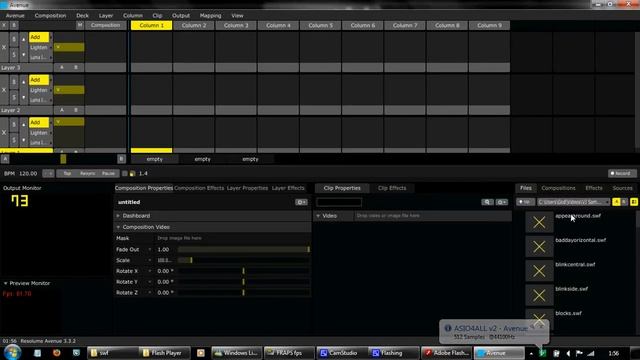Assign Layer 2 to crossfader A
This screenshot has width=640, height=360.
pos(62,110)
